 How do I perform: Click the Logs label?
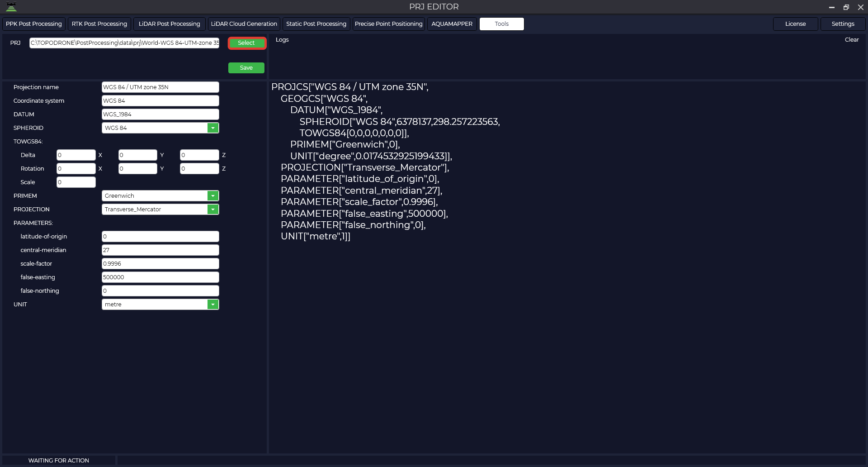click(x=282, y=40)
